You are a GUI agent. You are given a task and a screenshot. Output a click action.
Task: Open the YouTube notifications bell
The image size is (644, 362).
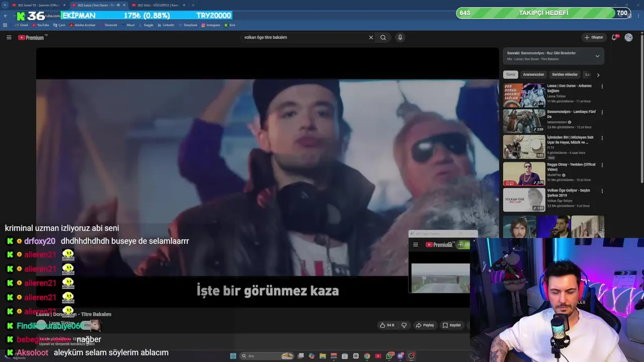tap(615, 37)
